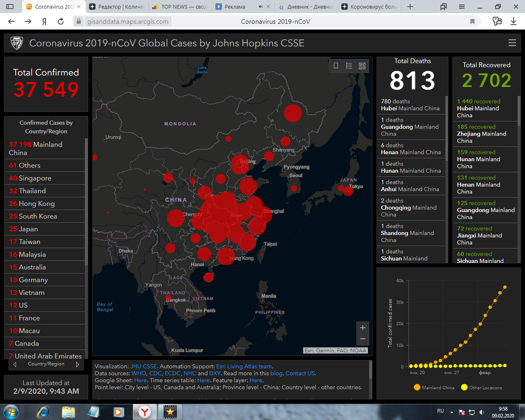Open Yandex Browser taskbar button
The width and height of the screenshot is (525, 420).
(x=145, y=412)
